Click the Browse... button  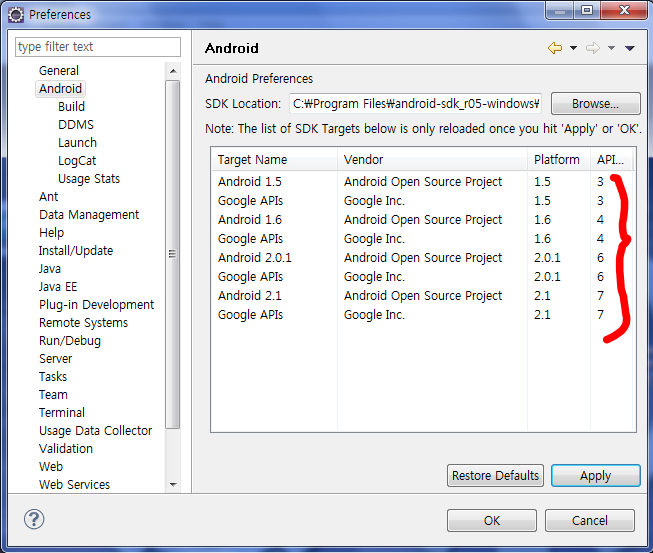pyautogui.click(x=596, y=103)
